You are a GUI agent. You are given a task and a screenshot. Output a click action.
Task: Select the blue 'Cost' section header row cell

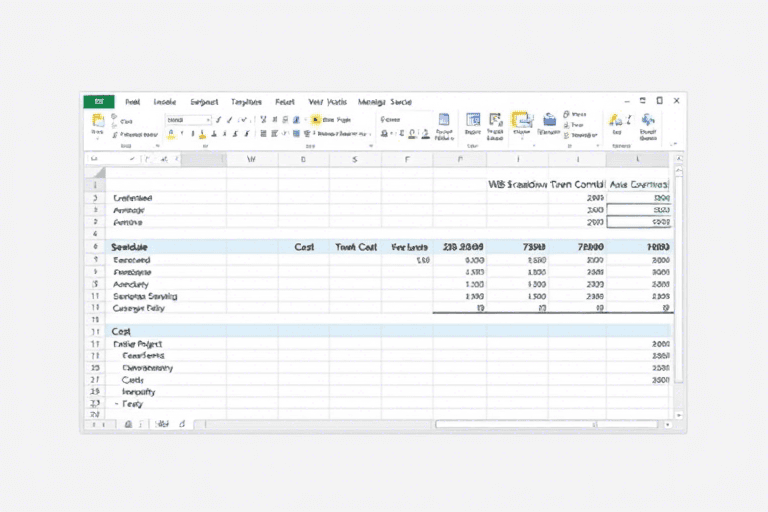pos(122,330)
